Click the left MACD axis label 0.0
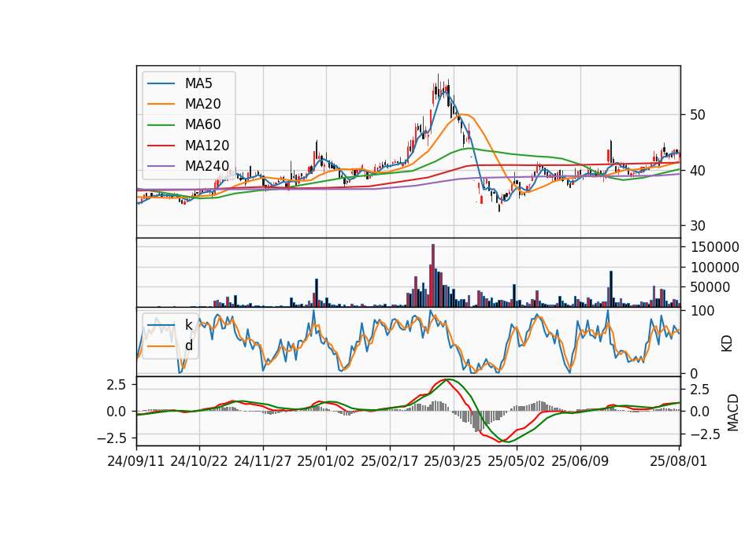 (117, 412)
